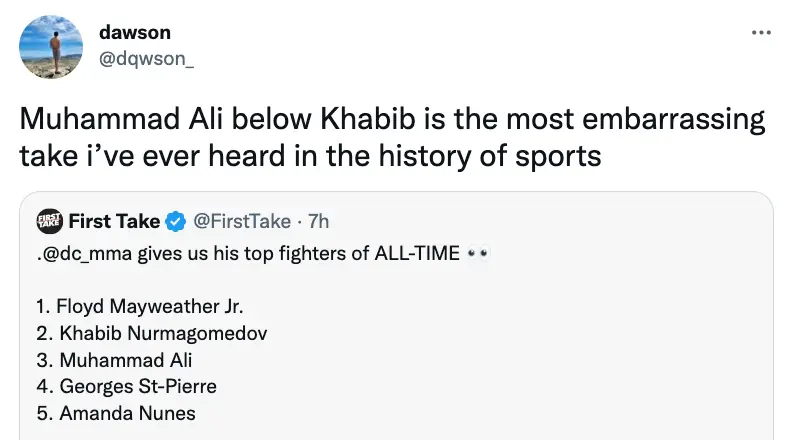The width and height of the screenshot is (792, 440).
Task: Select the "1. Floyd Mayweather Jr." line
Action: (137, 307)
